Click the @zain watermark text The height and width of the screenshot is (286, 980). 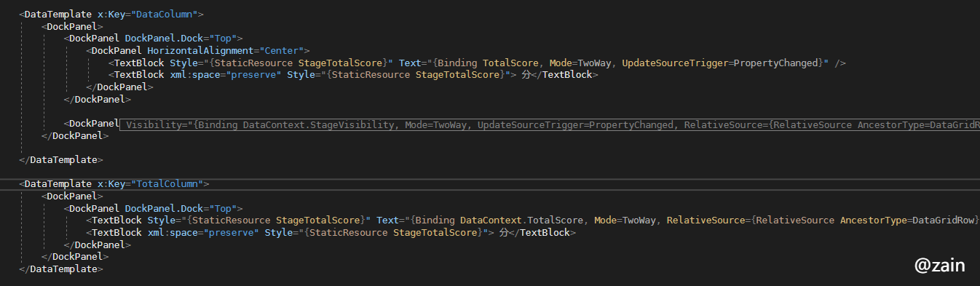point(940,266)
